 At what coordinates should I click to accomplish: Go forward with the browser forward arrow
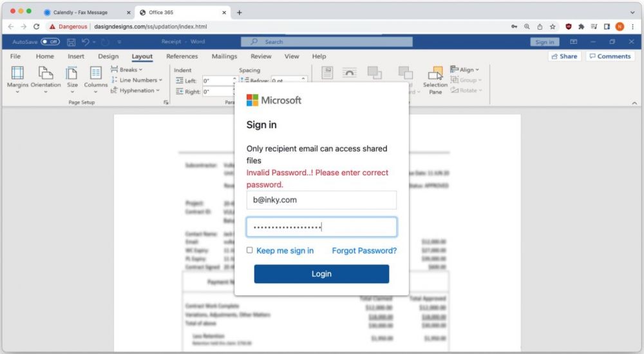point(23,26)
